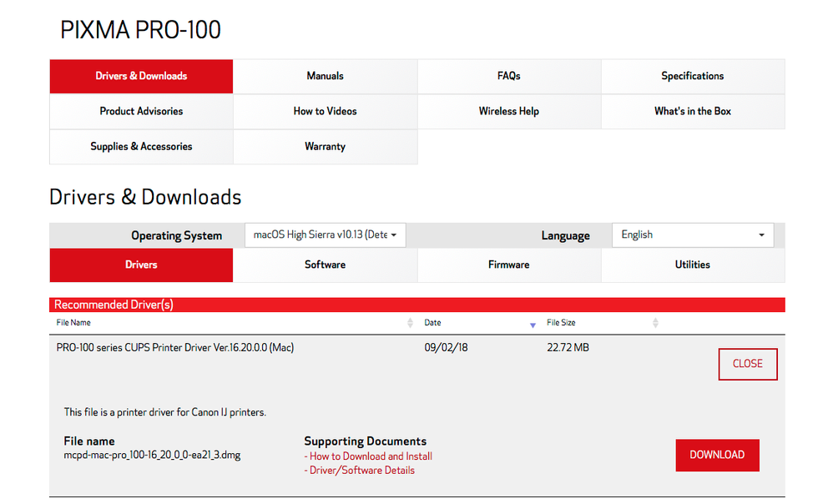833x504 pixels.
Task: Open How to Videos section
Action: tap(325, 111)
